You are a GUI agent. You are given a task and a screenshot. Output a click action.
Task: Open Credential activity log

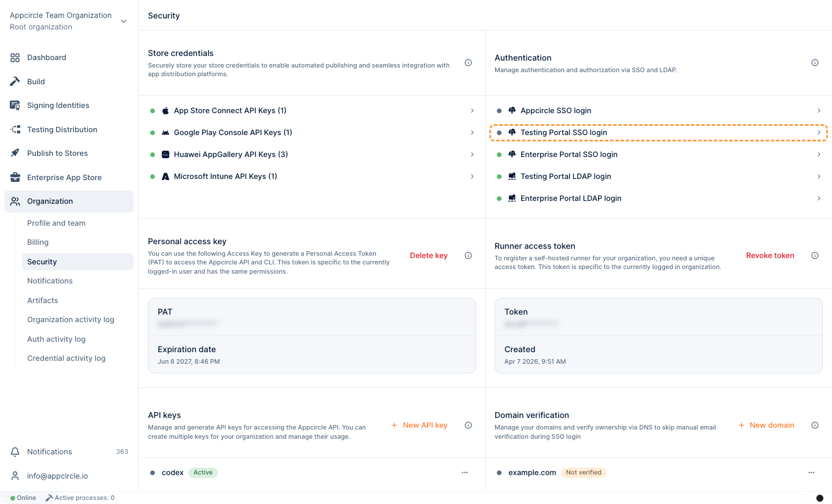point(66,359)
